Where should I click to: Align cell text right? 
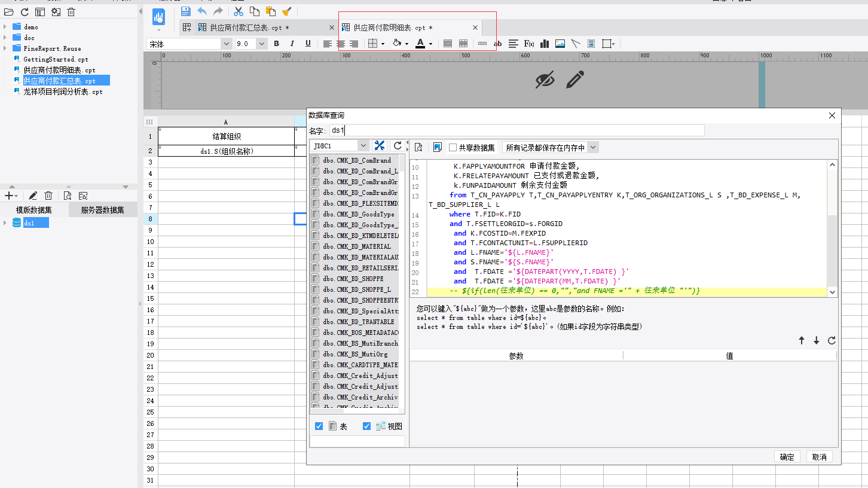click(354, 44)
